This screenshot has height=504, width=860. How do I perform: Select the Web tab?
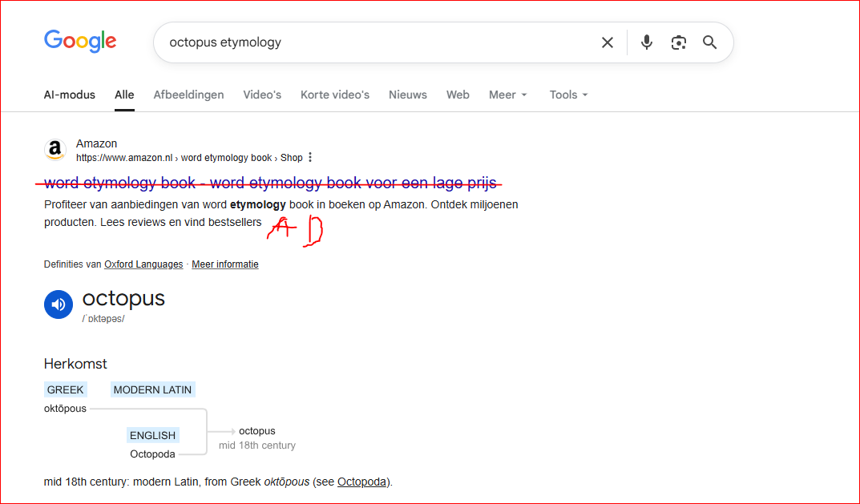[458, 95]
